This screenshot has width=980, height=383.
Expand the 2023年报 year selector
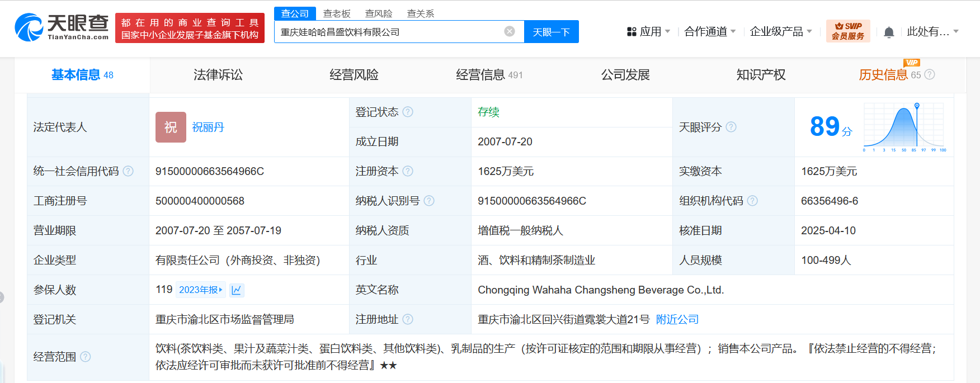[201, 290]
